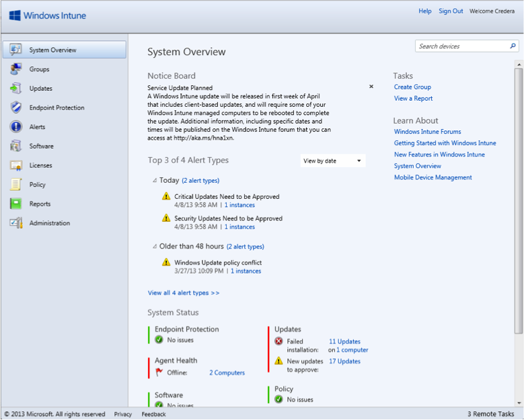Click green check icon under Policy status

point(278,399)
